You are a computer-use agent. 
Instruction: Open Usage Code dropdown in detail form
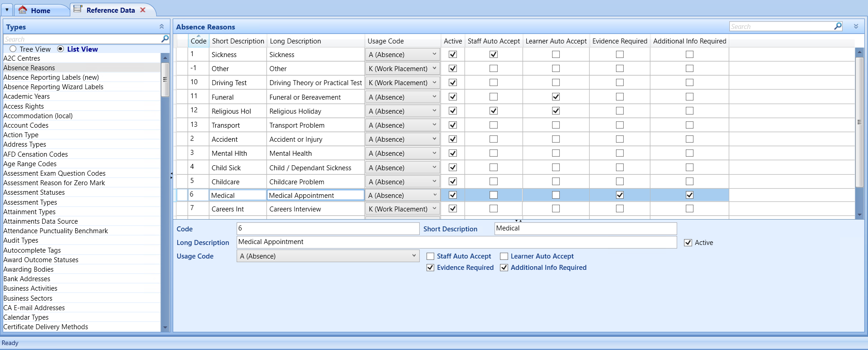pos(413,256)
